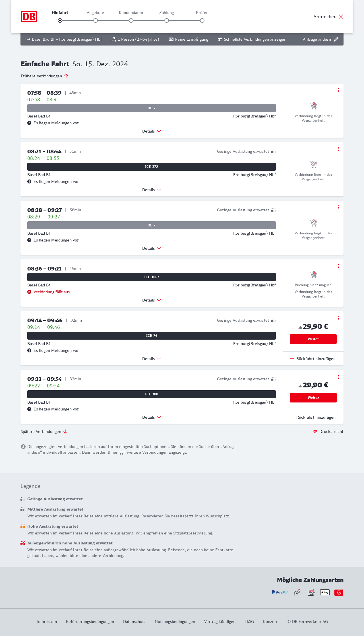
Task: Open three-dot menu for ICE 76 connection
Action: (x=338, y=318)
